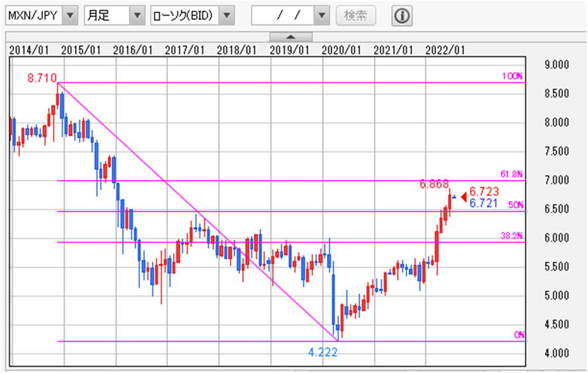This screenshot has width=588, height=373.
Task: Click the 6.500 price axis label
Action: [x=556, y=209]
